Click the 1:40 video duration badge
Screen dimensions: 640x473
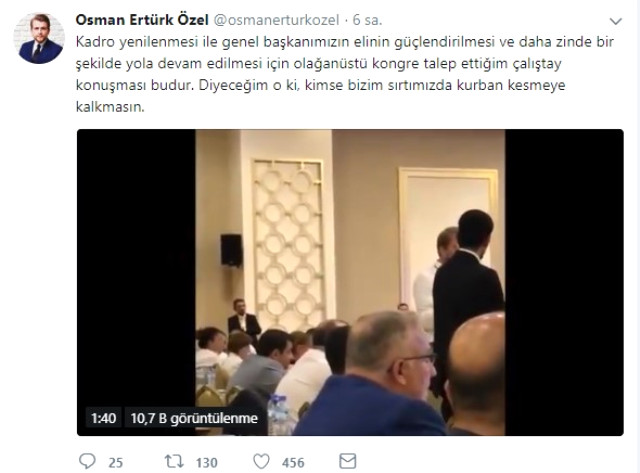tap(103, 418)
